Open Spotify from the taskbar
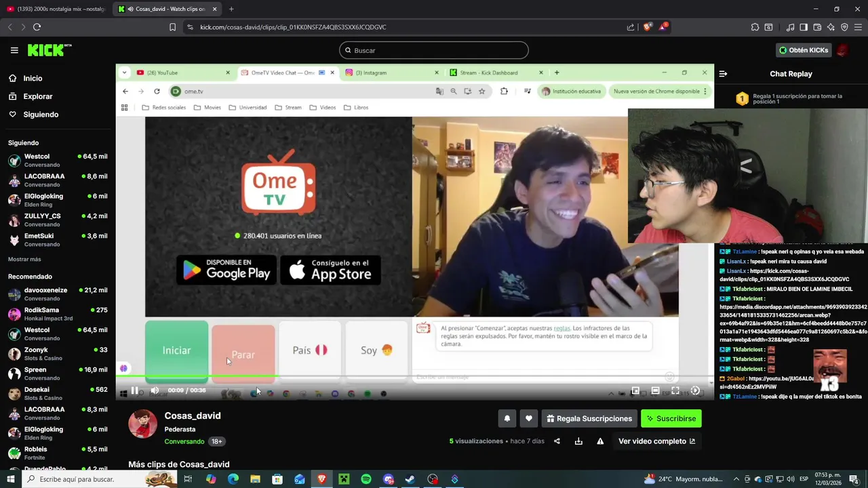The width and height of the screenshot is (868, 488). click(366, 479)
